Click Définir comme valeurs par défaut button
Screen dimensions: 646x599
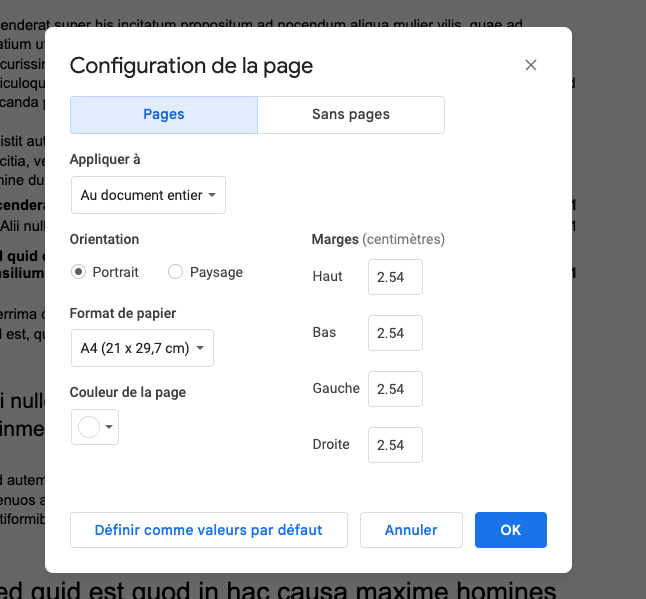[209, 530]
